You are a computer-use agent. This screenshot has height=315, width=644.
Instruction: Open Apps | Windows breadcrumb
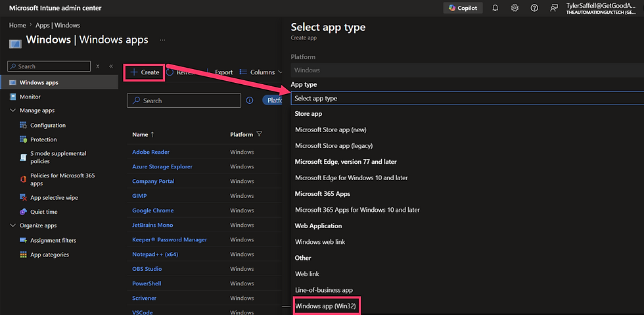(x=58, y=26)
